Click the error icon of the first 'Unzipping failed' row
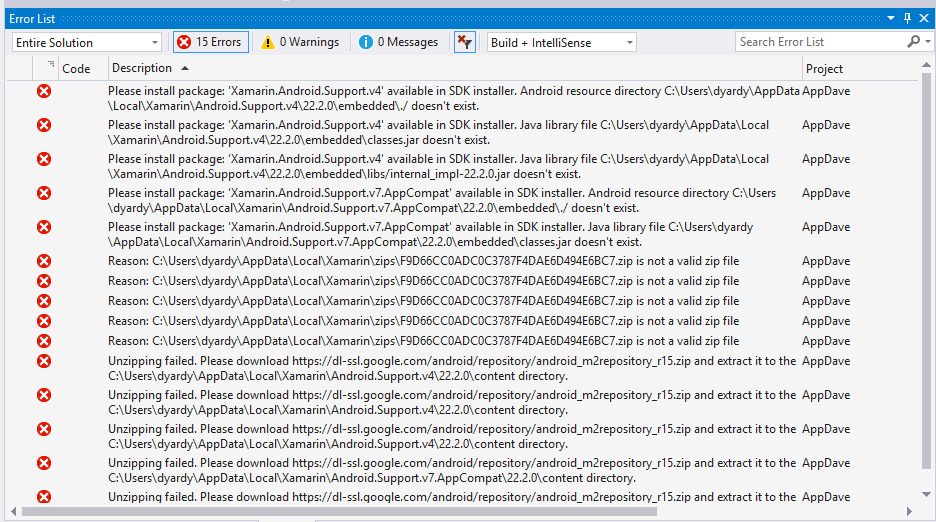Image resolution: width=936 pixels, height=522 pixels. coord(44,361)
